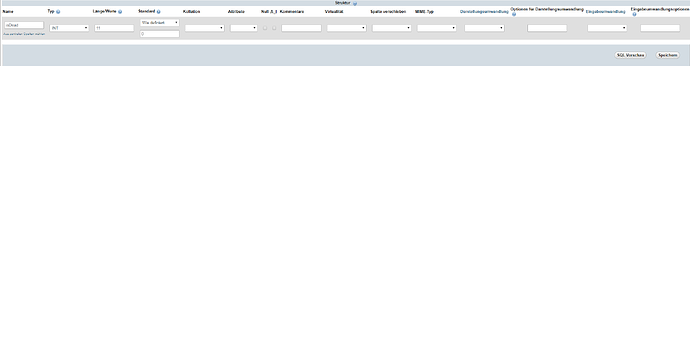
Task: Follow the Darstellungsumwandlung header link
Action: coord(484,12)
